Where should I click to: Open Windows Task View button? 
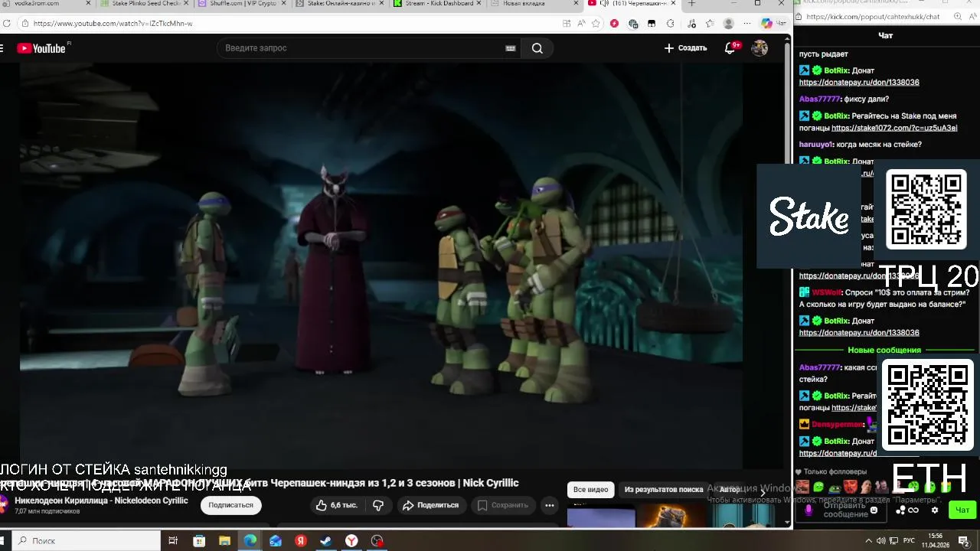(x=173, y=541)
